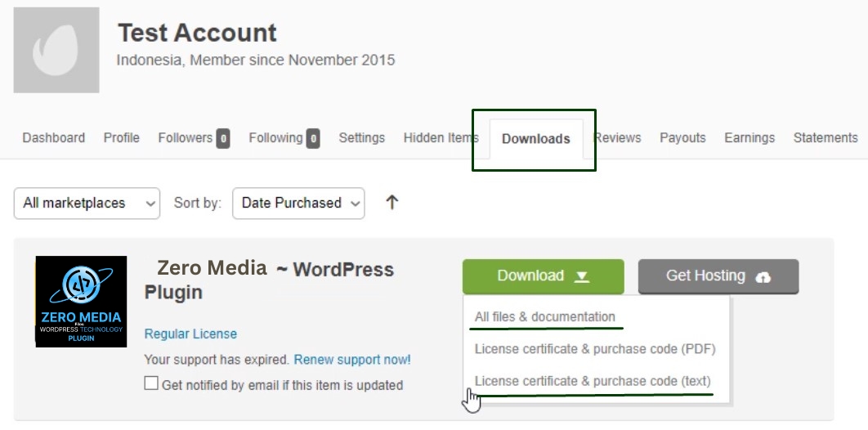Open the Zero Media WordPress Plugin title
868x430 pixels.
coord(269,280)
